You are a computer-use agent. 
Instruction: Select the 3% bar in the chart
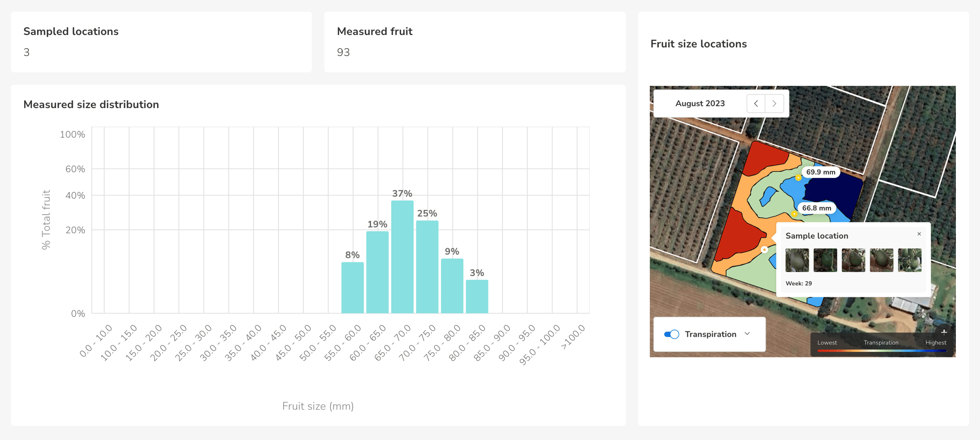(477, 297)
